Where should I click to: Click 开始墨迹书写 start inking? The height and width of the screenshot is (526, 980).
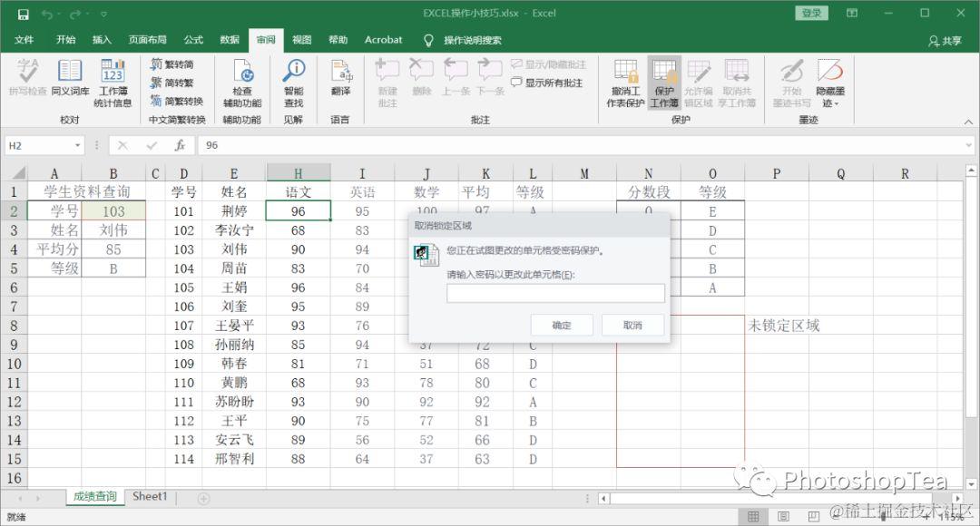click(x=792, y=83)
